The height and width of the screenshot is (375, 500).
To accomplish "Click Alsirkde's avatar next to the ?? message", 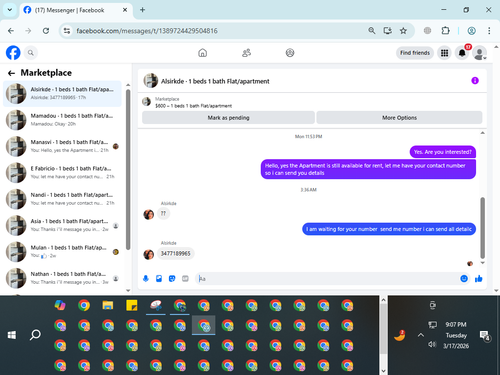I will (x=148, y=214).
